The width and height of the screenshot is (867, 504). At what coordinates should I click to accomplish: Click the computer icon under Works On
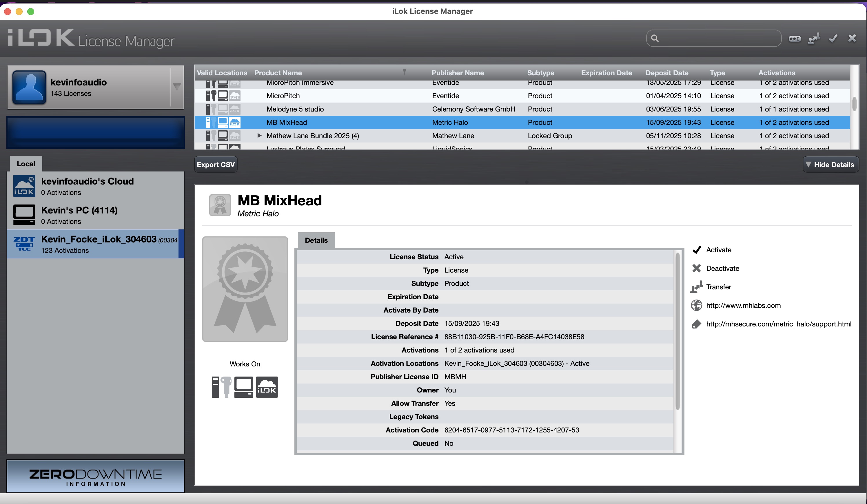coord(244,387)
